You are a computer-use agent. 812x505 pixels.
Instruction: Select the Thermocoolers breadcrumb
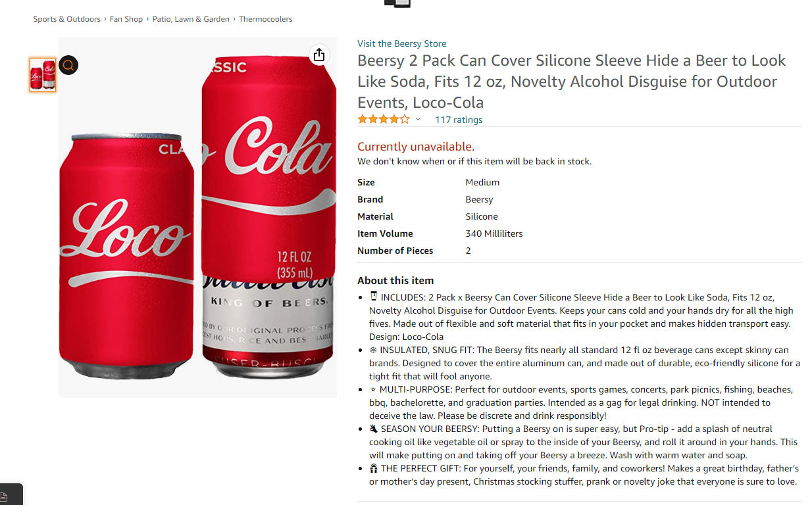(x=265, y=19)
